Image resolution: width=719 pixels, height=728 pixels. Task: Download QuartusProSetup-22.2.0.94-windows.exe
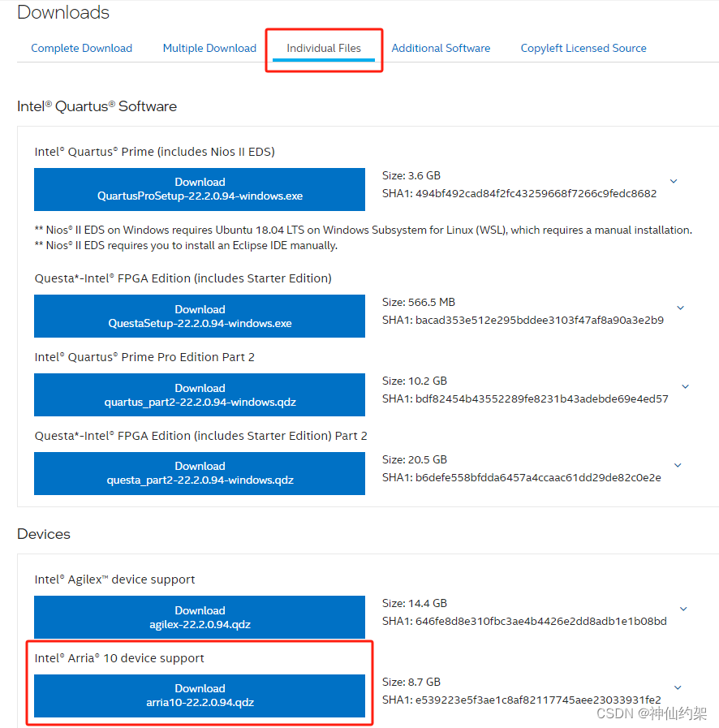point(200,189)
